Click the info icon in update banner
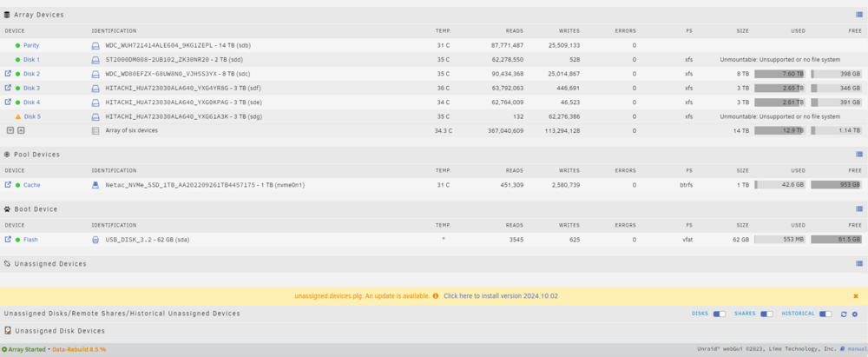This screenshot has height=357, width=868. (x=436, y=296)
